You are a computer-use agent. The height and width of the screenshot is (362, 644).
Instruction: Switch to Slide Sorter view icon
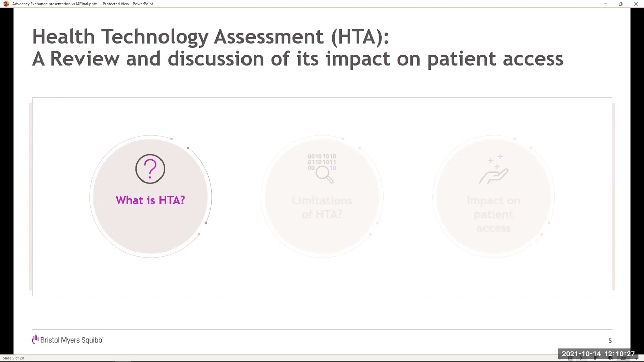pos(610,358)
